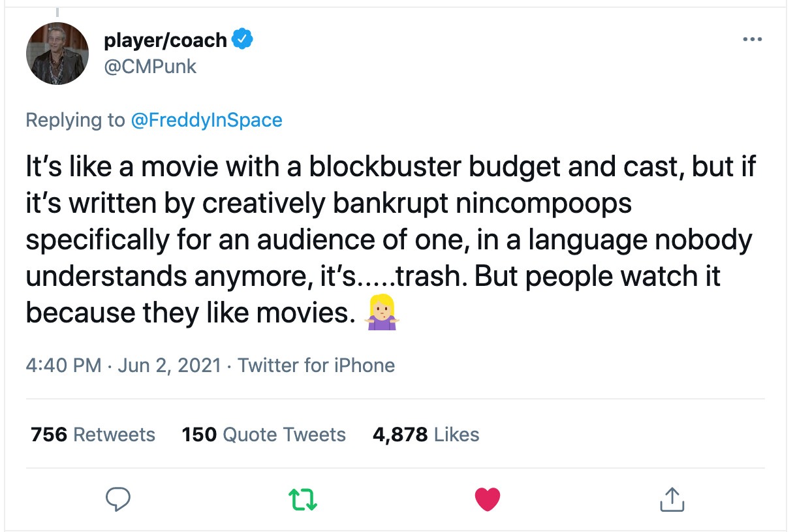Viewport: 795px width, 532px height.
Task: Click the Jun 2, 2021 date
Action: (x=168, y=365)
